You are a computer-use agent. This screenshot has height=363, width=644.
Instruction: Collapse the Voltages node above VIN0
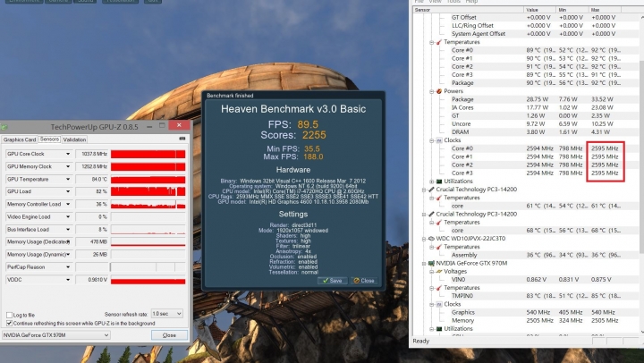[x=432, y=272]
